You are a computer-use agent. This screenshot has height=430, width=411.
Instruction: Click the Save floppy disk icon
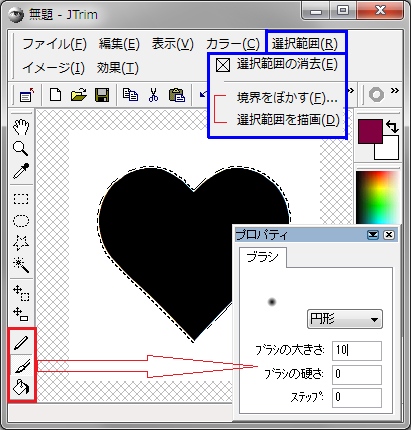coord(102,95)
